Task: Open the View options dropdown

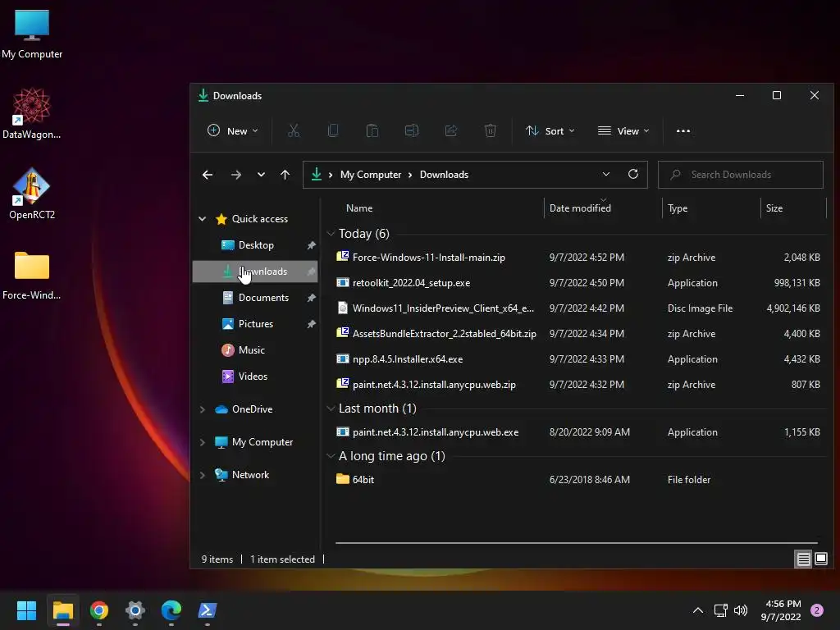Action: [623, 130]
